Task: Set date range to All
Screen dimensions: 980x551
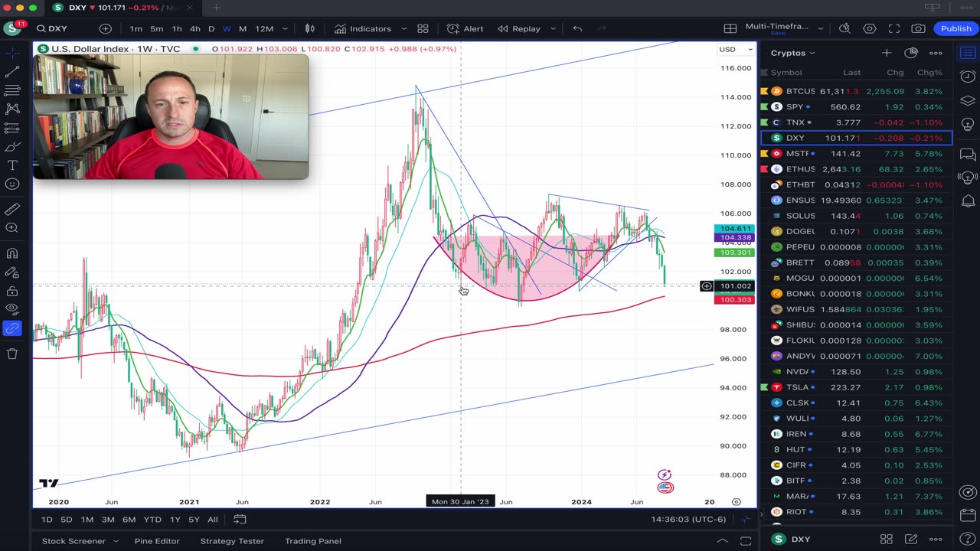Action: [x=212, y=520]
